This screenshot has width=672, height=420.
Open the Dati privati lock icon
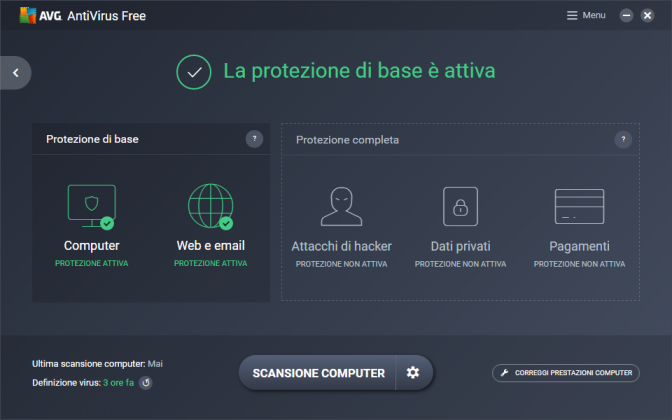460,206
